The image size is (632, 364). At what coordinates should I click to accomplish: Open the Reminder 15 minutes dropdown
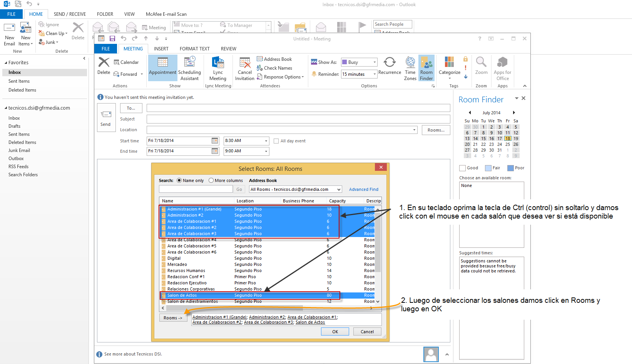374,74
